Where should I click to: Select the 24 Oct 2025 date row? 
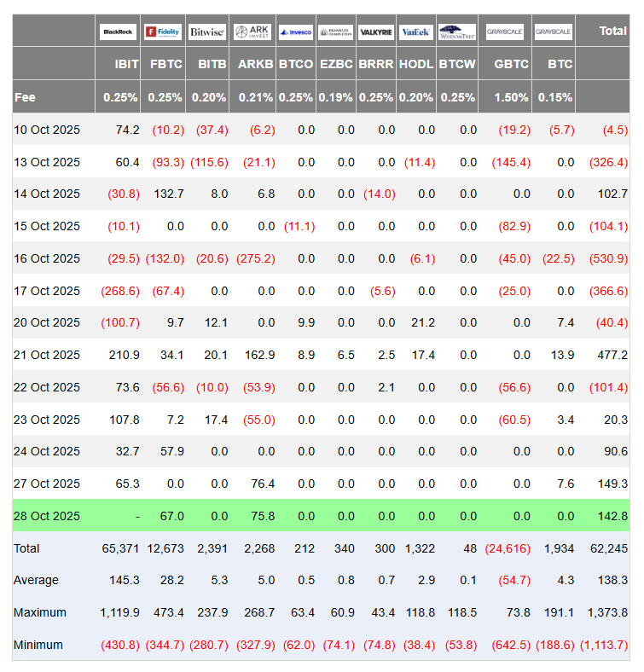pyautogui.click(x=321, y=451)
